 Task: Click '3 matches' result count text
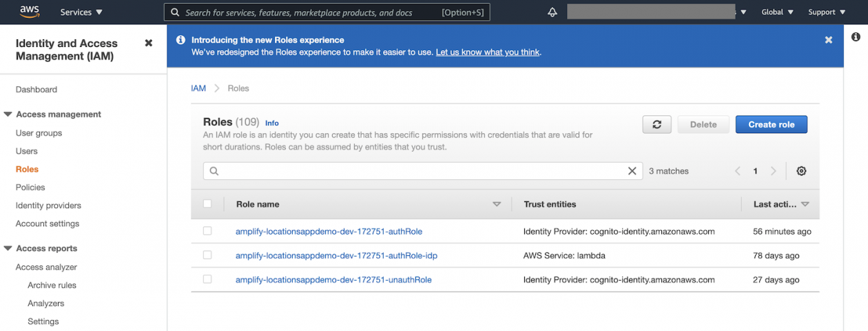(668, 171)
